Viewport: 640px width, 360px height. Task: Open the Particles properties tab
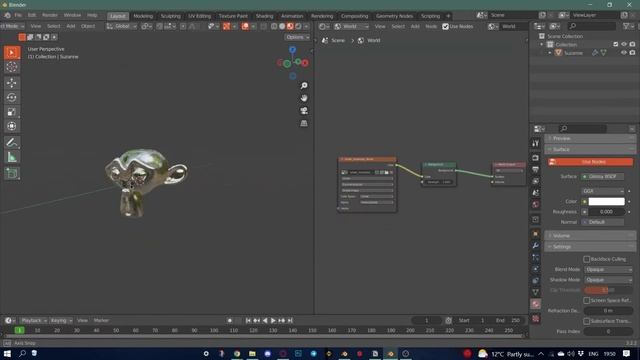tap(536, 257)
